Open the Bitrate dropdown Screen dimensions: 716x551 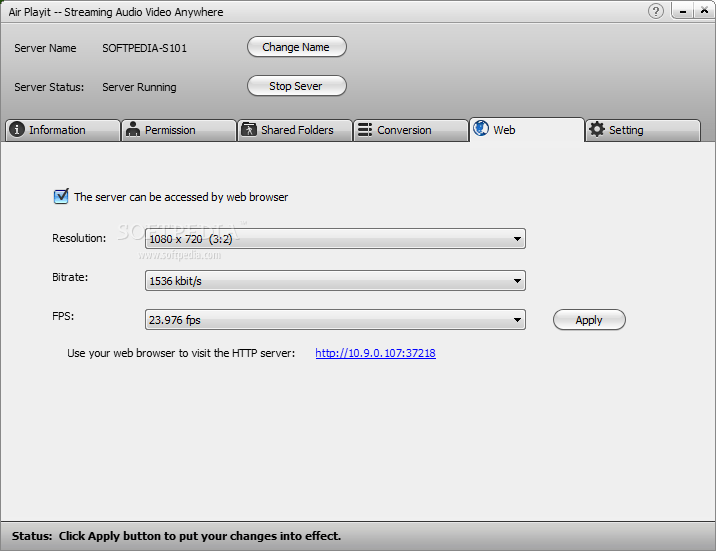pyautogui.click(x=335, y=281)
